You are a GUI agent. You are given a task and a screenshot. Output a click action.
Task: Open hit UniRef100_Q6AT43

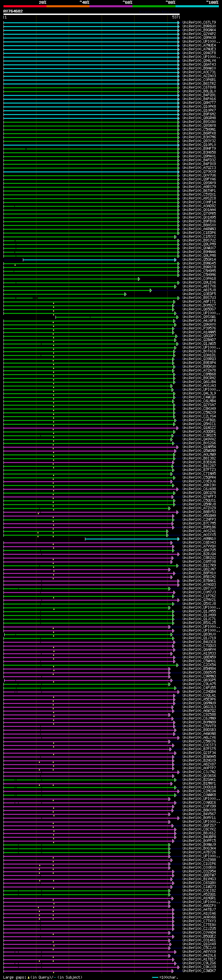click(199, 64)
